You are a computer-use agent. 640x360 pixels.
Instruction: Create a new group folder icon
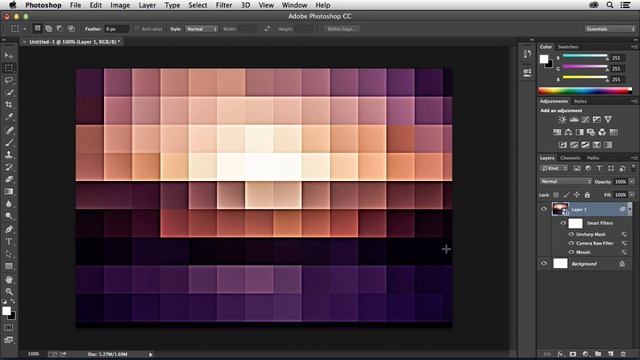tap(598, 354)
